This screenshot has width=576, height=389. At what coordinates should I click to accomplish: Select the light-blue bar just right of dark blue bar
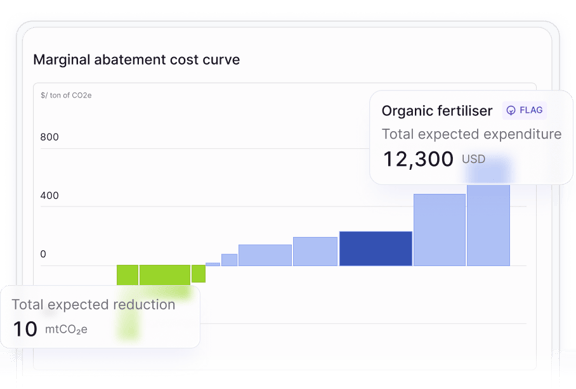[439, 230]
